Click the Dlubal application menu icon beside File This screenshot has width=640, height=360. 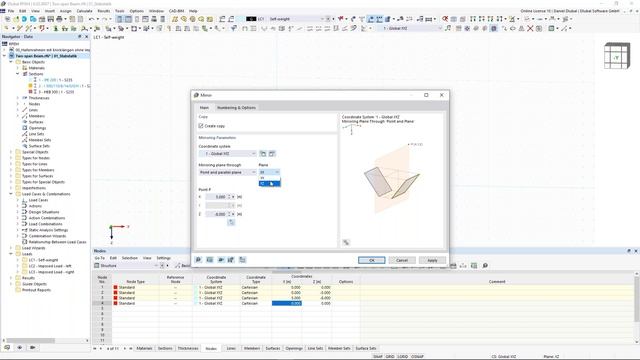[3, 11]
